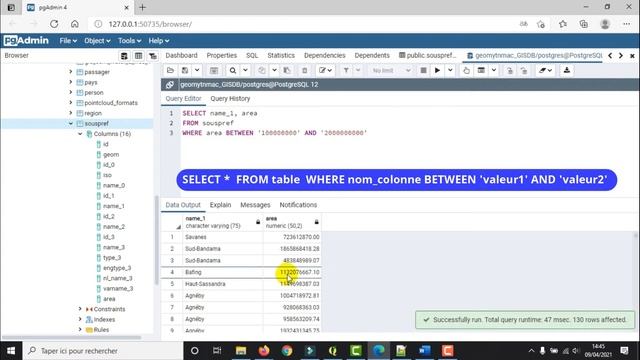Switch to the Dependents tab
The height and width of the screenshot is (360, 640).
click(x=372, y=56)
